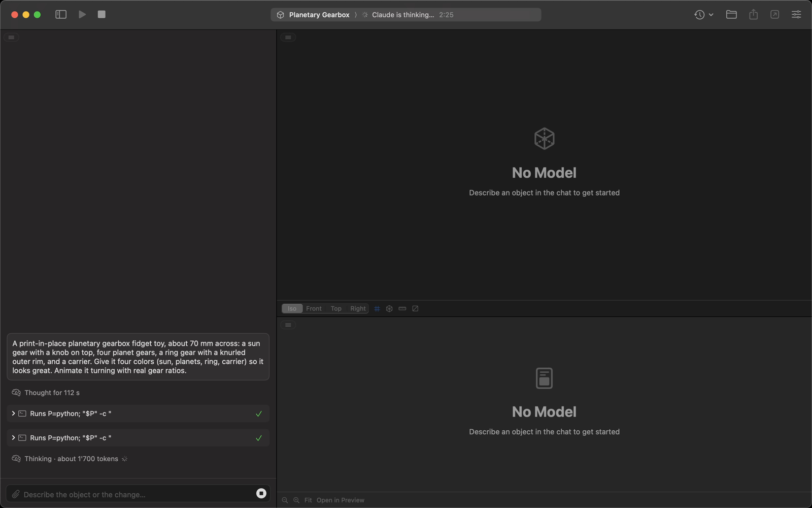Click the open-externally arrow icon

tap(774, 14)
